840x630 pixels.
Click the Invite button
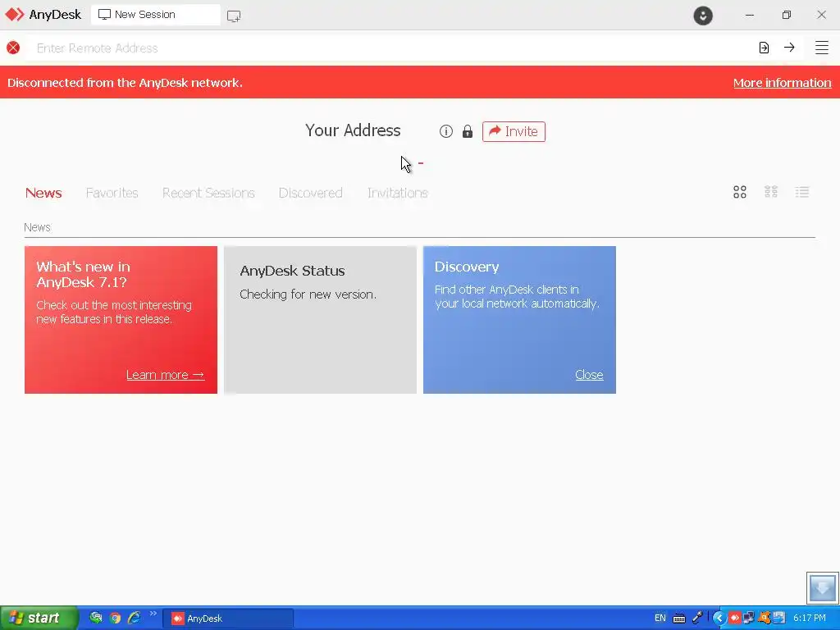[x=514, y=131]
